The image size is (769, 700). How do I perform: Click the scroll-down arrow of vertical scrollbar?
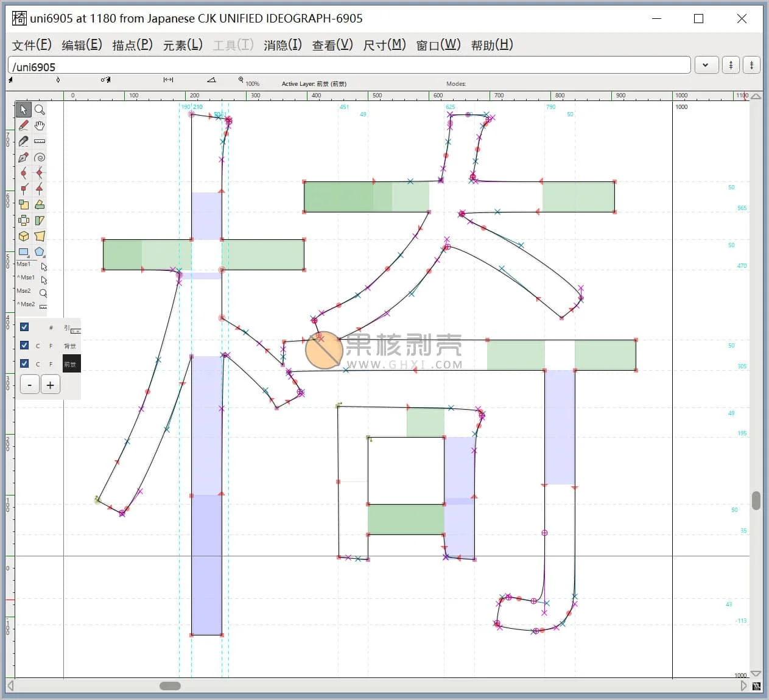click(756, 674)
